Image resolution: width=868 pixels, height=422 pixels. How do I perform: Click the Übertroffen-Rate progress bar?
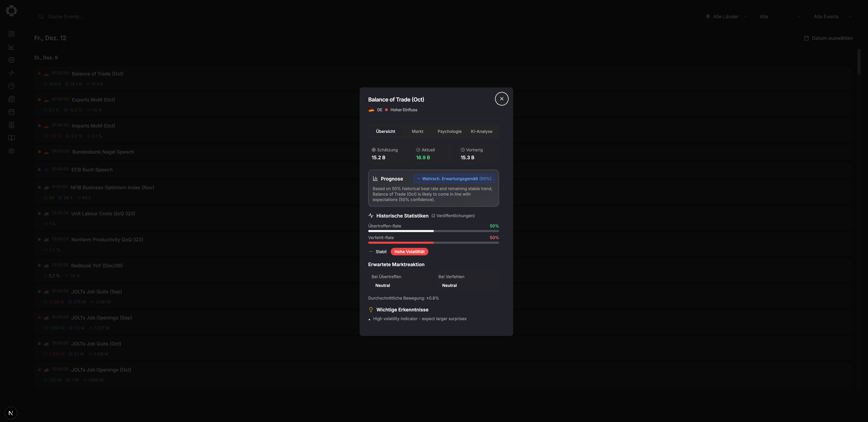click(433, 231)
